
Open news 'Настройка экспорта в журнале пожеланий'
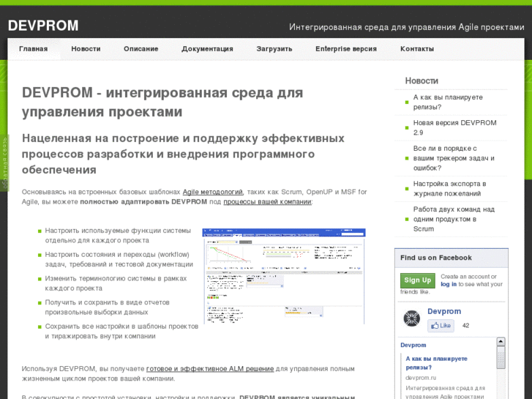coord(449,189)
